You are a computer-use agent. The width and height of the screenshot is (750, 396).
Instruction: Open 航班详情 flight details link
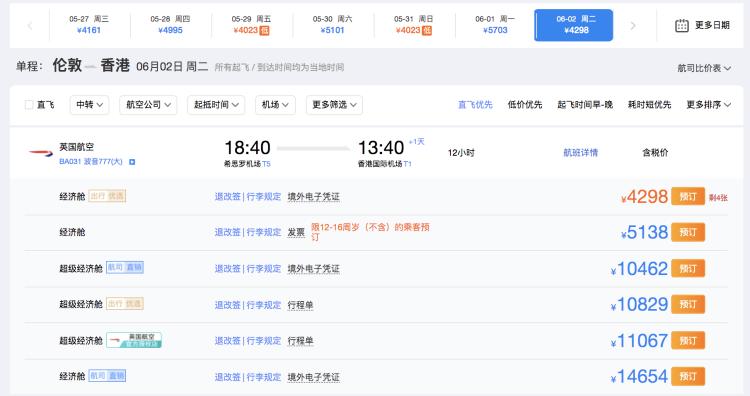581,153
